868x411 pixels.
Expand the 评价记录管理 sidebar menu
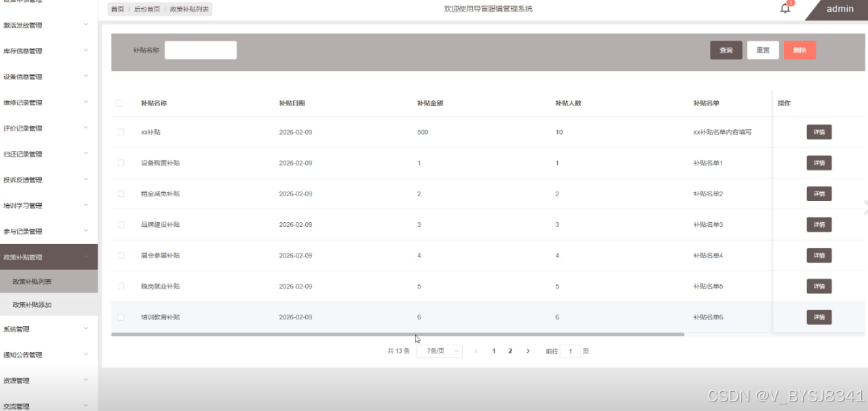(49, 129)
